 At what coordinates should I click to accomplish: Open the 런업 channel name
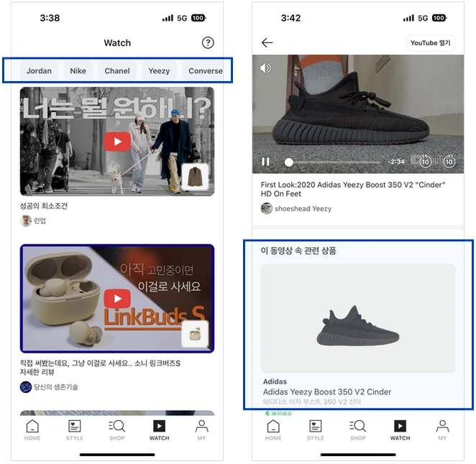[x=40, y=221]
